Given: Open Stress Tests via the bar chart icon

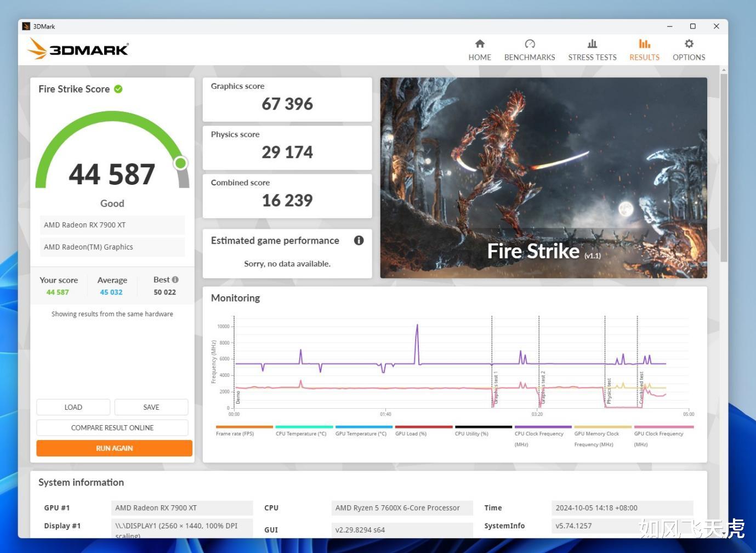Looking at the screenshot, I should point(592,44).
